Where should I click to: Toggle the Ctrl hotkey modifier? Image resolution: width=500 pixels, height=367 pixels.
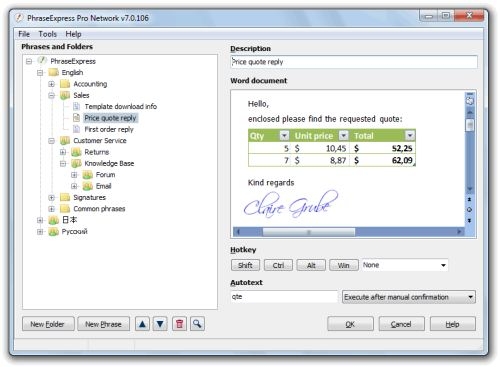point(278,265)
